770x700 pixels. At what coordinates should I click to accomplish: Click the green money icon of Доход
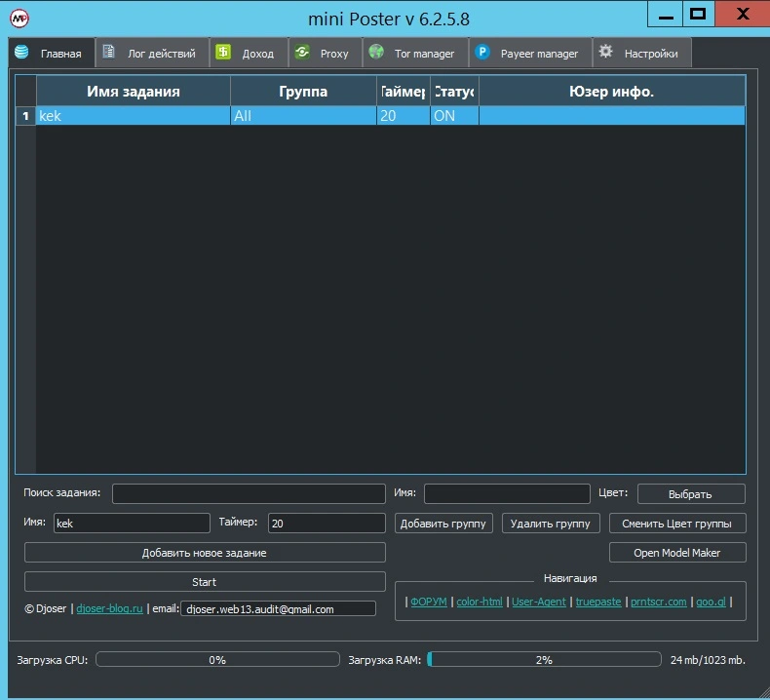[x=223, y=52]
